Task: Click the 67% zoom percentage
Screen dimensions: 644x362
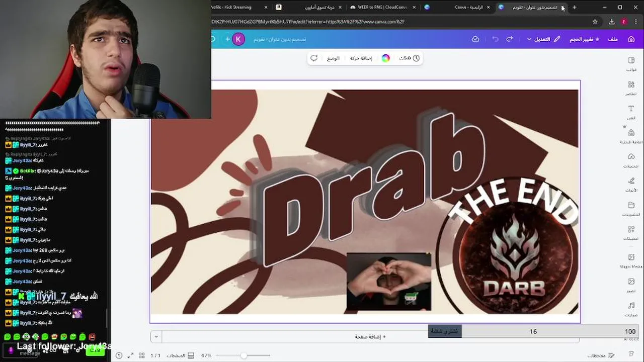Action: tap(206, 355)
